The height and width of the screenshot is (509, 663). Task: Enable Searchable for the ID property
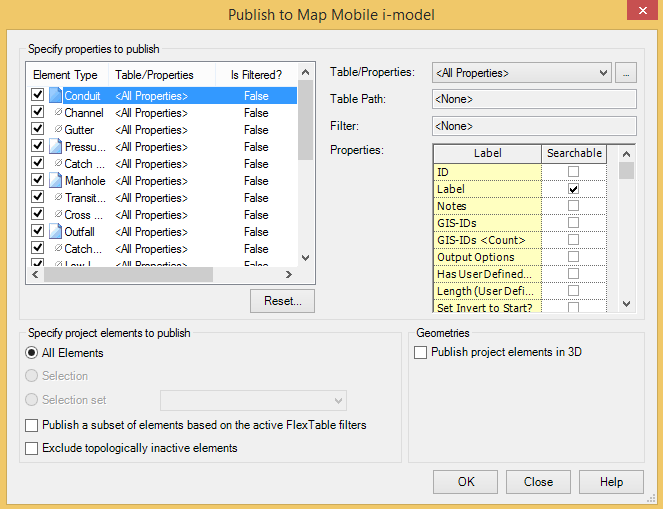[573, 172]
